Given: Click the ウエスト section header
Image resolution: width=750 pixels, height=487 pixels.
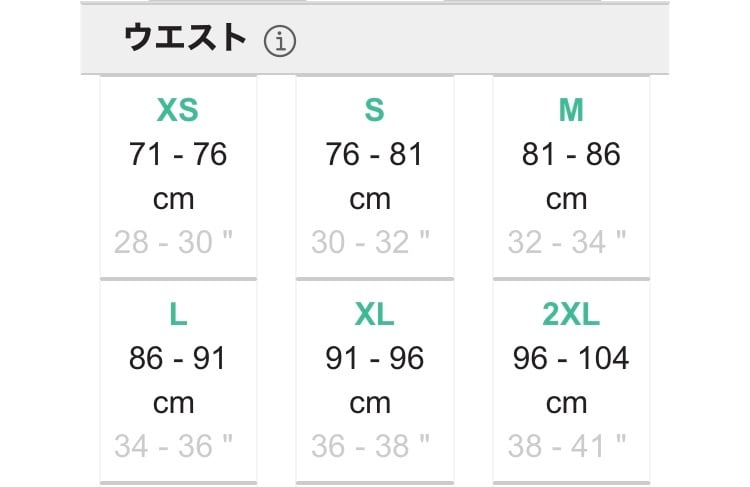Looking at the screenshot, I should [x=185, y=39].
